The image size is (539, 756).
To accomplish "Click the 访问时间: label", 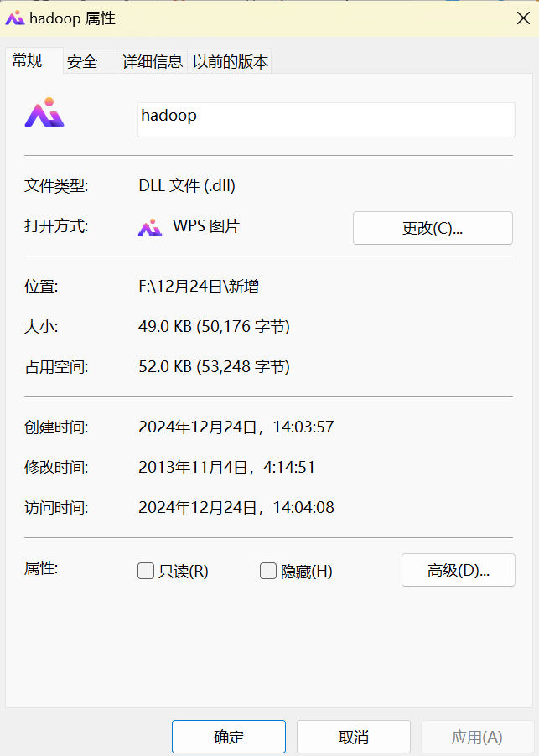I will (x=56, y=508).
